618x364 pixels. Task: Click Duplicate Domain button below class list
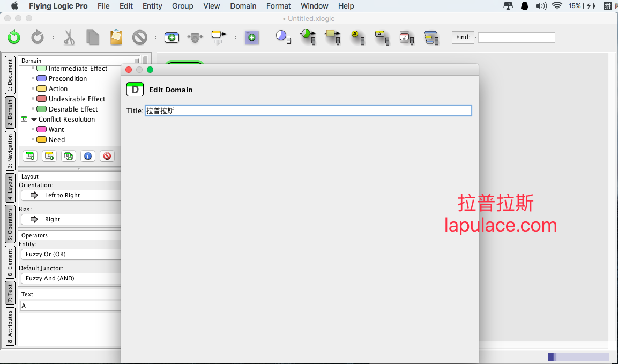[69, 156]
